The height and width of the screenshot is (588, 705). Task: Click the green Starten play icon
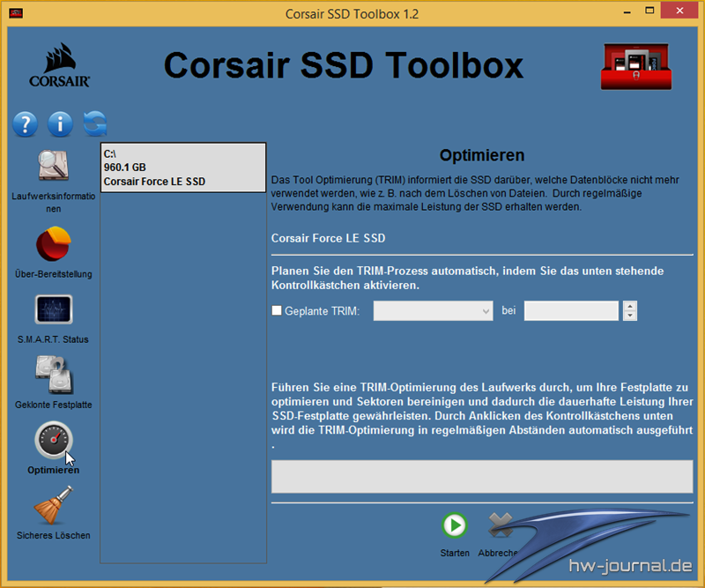(x=455, y=525)
